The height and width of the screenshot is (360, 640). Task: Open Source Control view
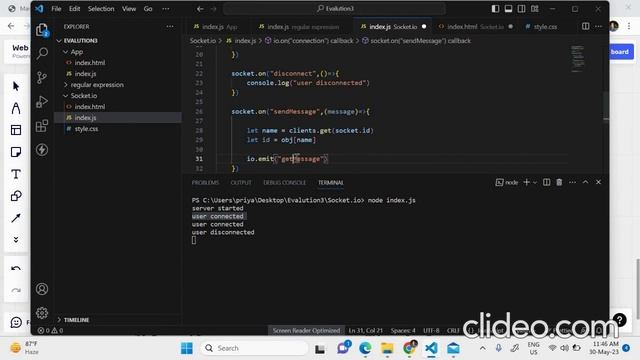42,78
